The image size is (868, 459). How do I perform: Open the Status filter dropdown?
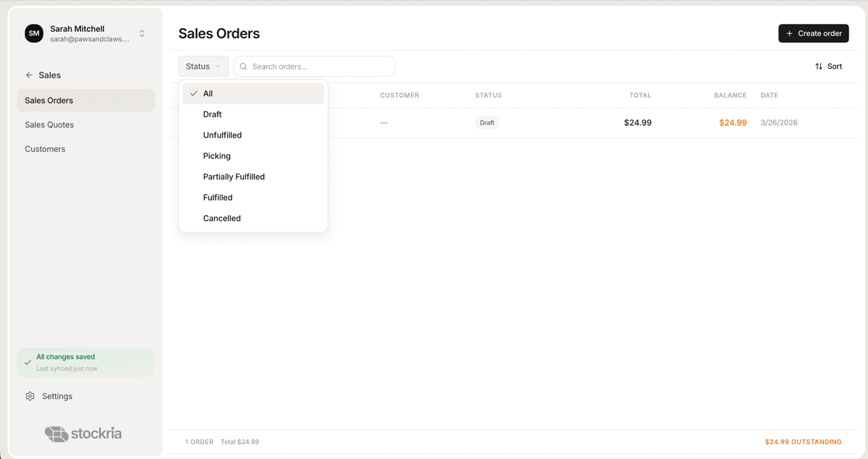[203, 66]
